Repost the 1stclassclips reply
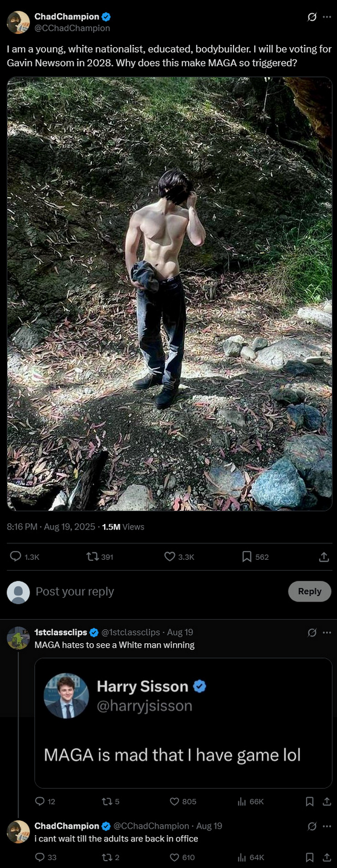337x868 pixels. tap(111, 801)
